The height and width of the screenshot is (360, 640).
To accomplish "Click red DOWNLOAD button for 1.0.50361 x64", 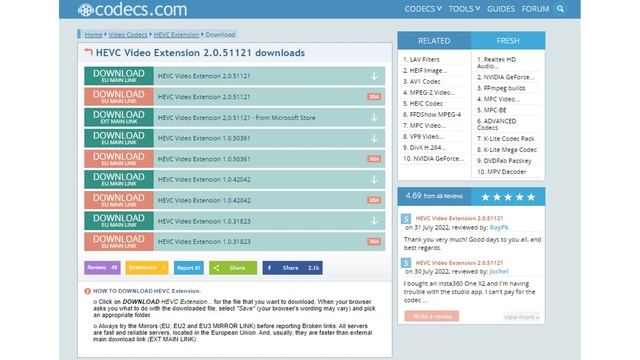I will 119,159.
